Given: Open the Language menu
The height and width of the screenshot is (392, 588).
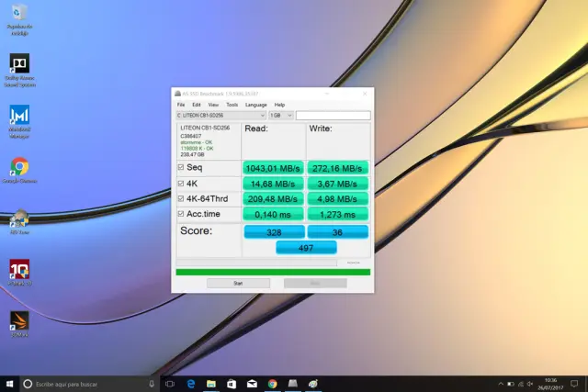Looking at the screenshot, I should click(255, 105).
